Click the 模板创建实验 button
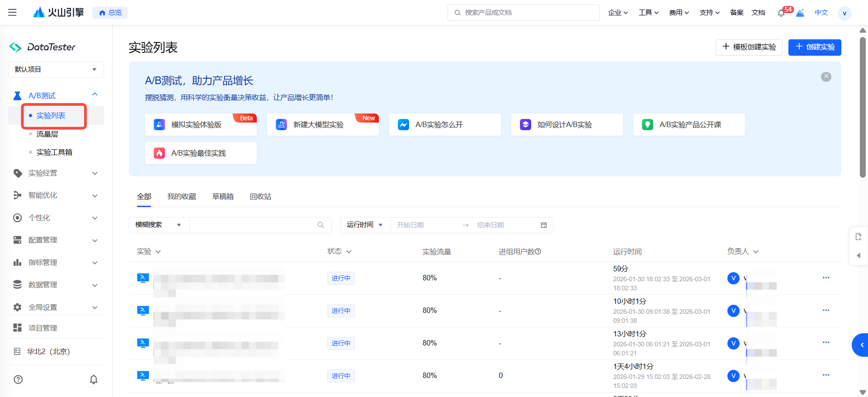The image size is (868, 397). point(749,47)
